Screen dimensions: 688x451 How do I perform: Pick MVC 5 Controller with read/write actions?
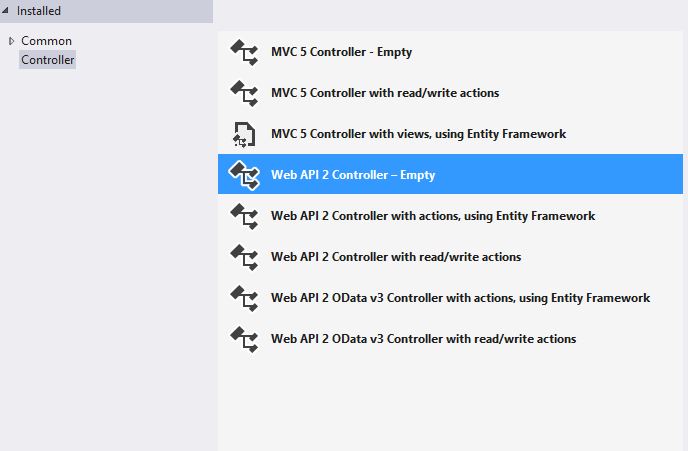(385, 93)
